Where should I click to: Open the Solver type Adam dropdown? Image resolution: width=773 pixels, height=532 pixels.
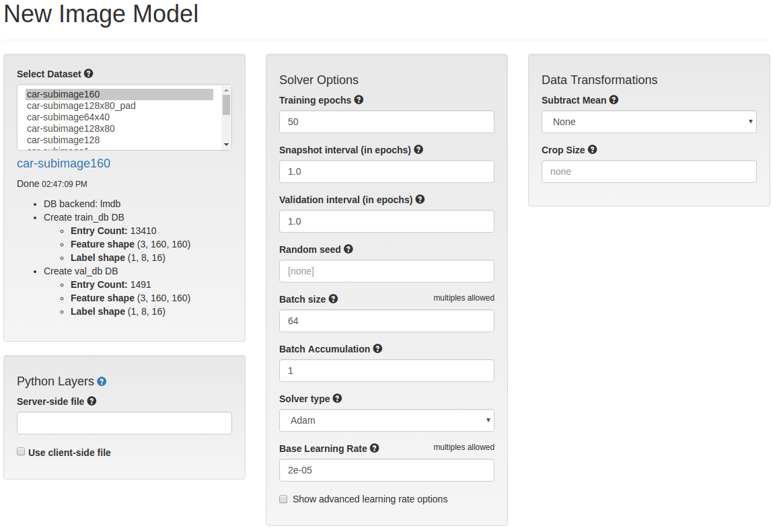point(386,420)
